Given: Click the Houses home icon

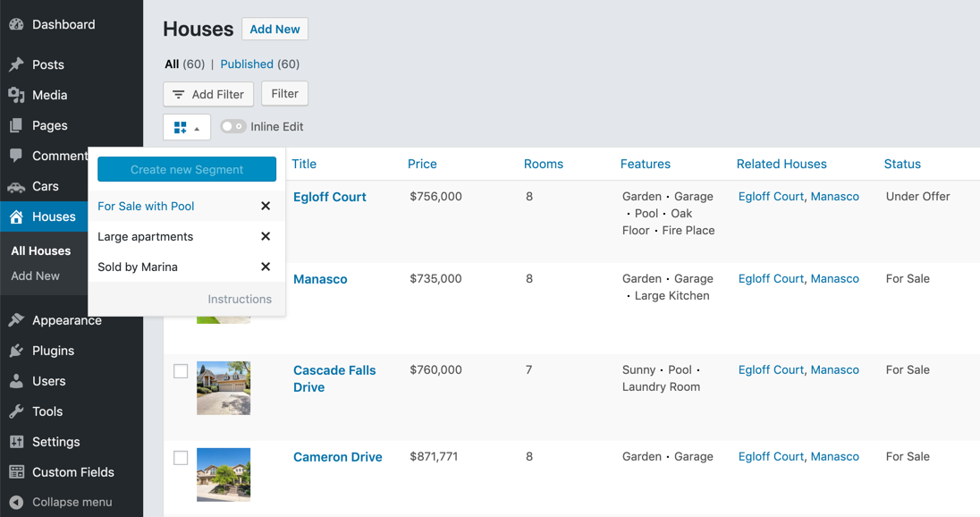Looking at the screenshot, I should 16,216.
